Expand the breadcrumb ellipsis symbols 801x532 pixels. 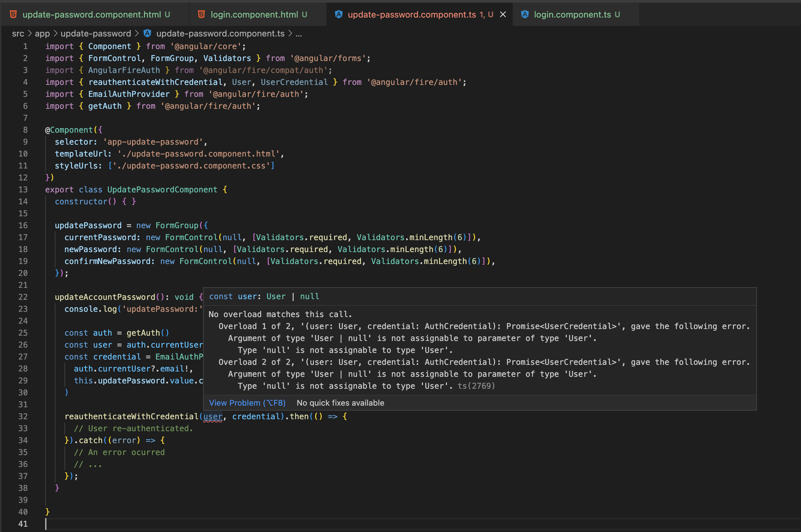(299, 34)
